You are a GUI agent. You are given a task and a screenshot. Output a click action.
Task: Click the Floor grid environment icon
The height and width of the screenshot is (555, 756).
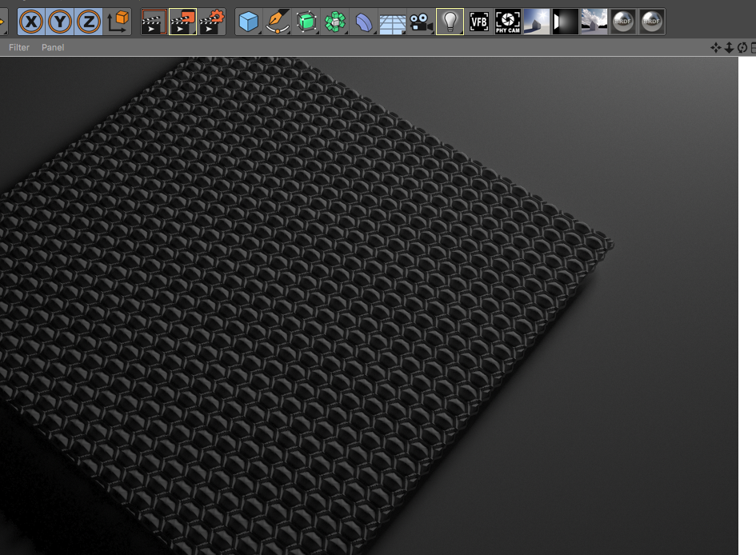point(393,22)
